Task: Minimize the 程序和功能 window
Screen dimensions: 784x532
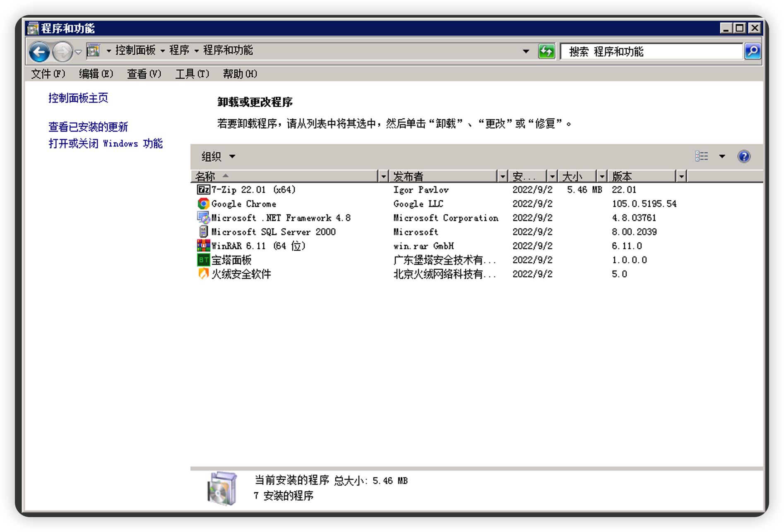Action: (726, 28)
